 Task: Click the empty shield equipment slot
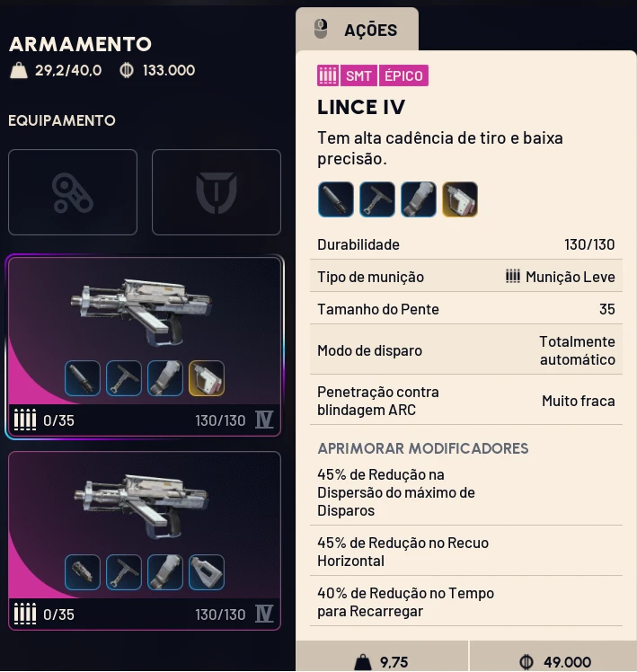click(217, 192)
